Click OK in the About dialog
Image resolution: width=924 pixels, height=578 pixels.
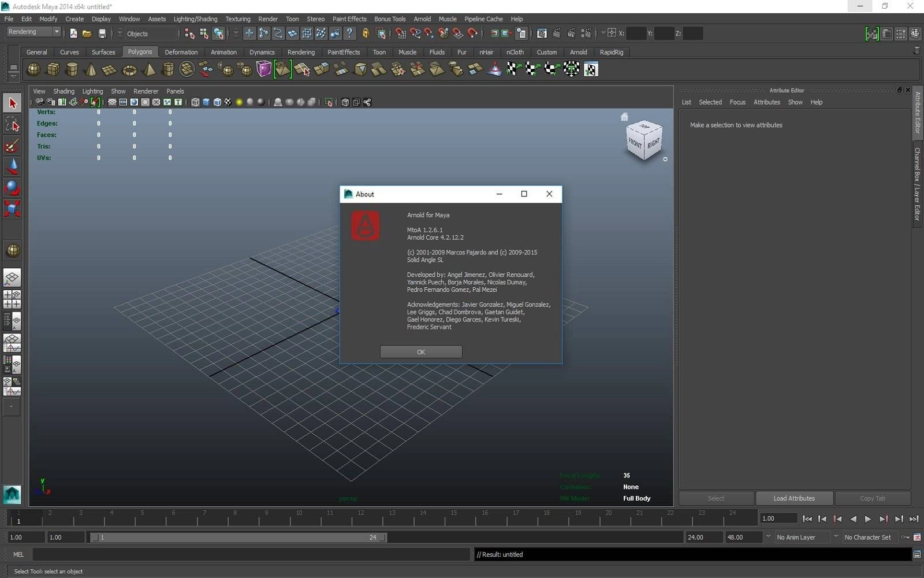tap(421, 352)
